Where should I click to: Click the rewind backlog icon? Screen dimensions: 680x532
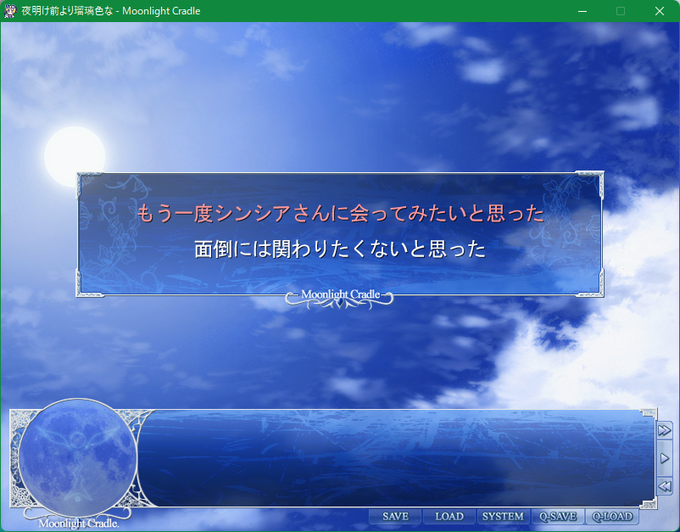click(664, 486)
